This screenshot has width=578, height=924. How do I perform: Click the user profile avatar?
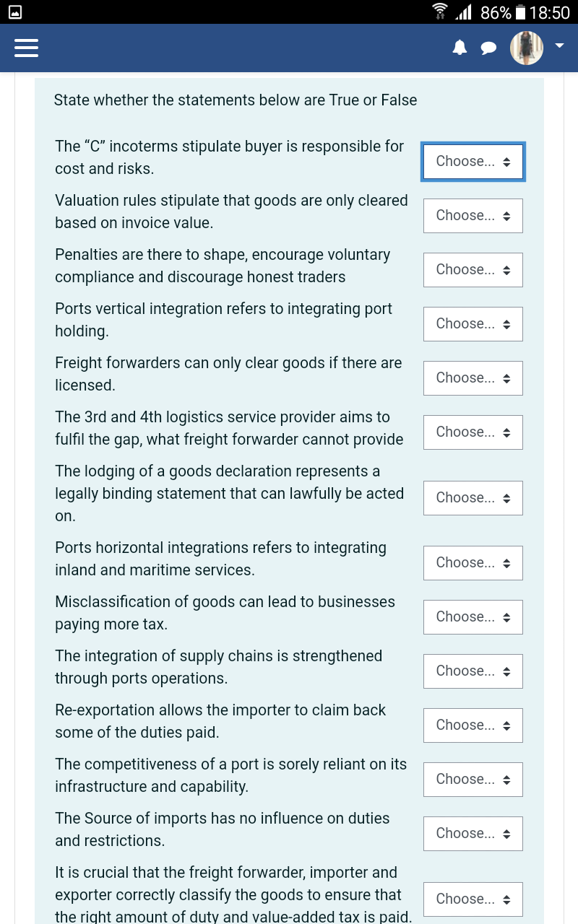point(527,48)
